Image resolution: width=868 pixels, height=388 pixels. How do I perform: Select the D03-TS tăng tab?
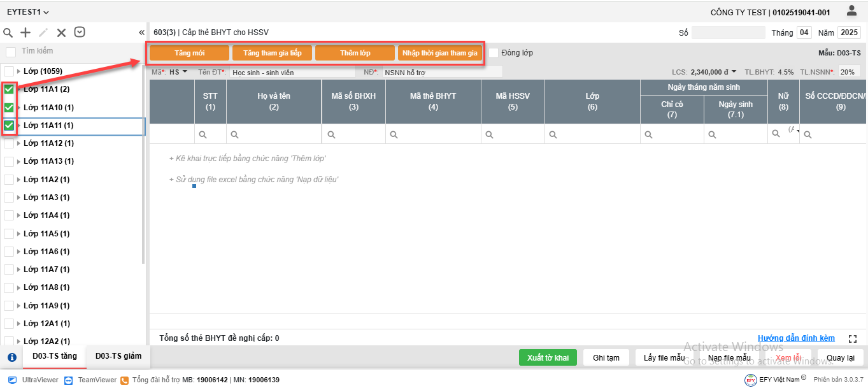tap(55, 356)
